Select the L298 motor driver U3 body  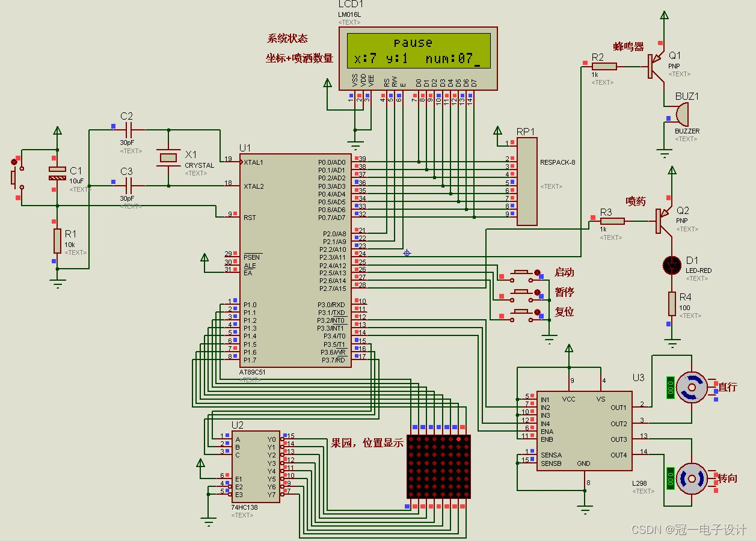pyautogui.click(x=584, y=431)
